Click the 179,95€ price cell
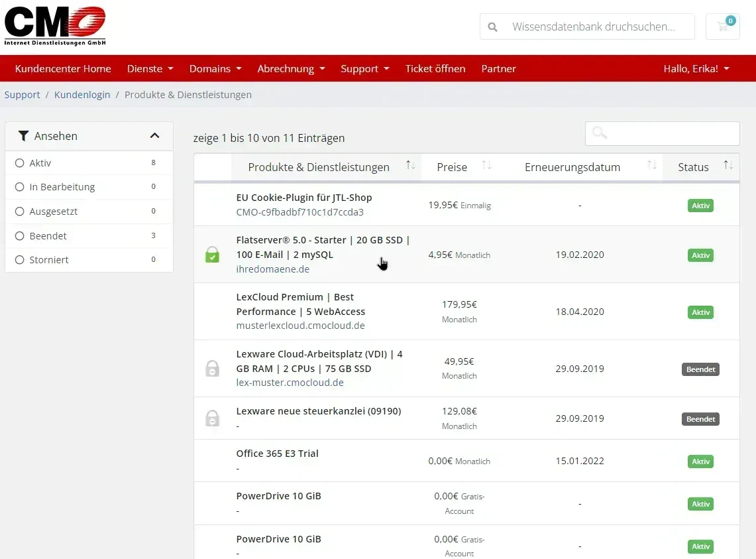 click(x=459, y=312)
